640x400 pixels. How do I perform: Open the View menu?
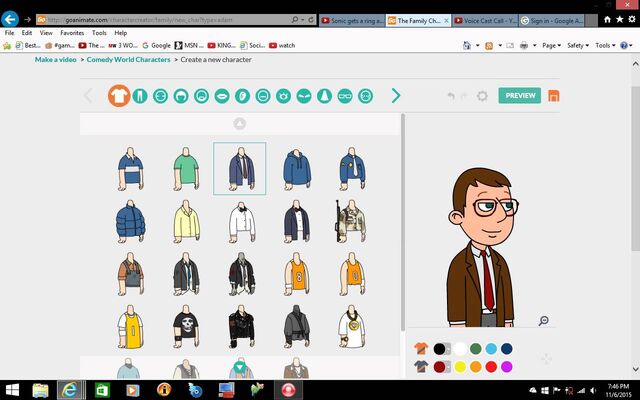[x=46, y=33]
